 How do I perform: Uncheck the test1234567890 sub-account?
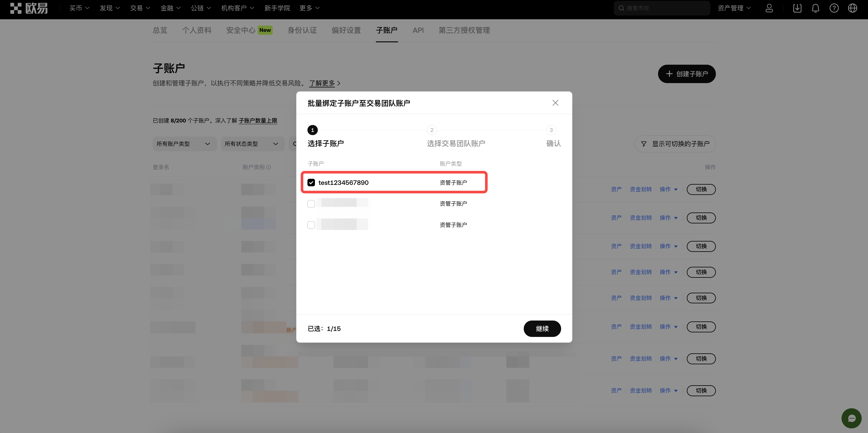pos(311,182)
